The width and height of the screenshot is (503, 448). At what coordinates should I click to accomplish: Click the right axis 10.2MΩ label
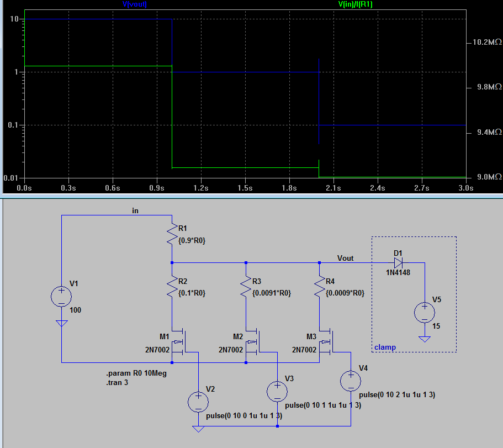click(488, 42)
